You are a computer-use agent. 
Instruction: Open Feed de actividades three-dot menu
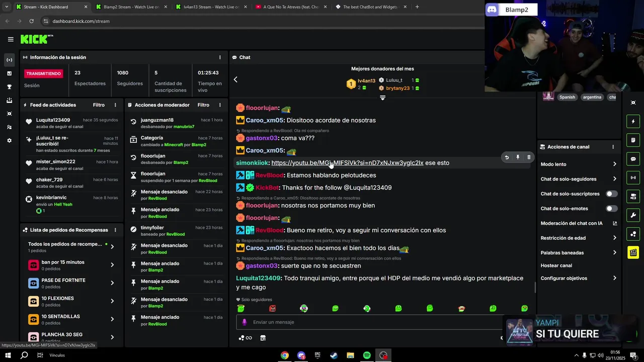click(115, 105)
